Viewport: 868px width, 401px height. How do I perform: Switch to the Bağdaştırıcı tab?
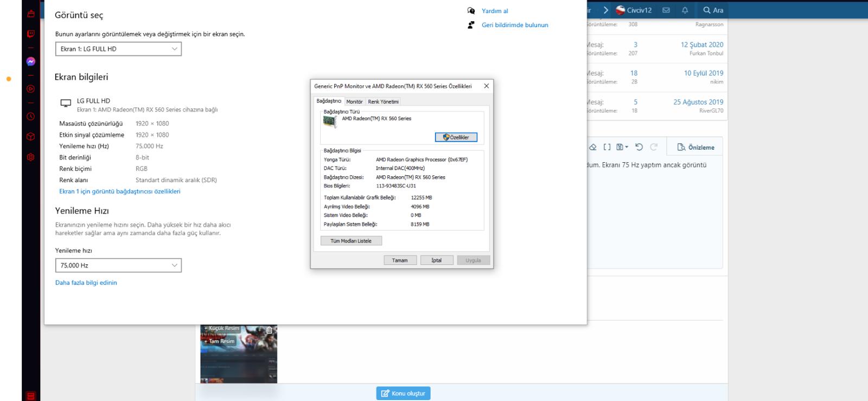click(x=329, y=101)
